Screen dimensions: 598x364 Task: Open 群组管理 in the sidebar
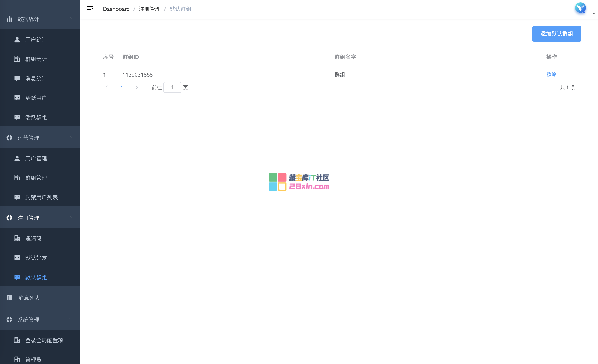36,178
